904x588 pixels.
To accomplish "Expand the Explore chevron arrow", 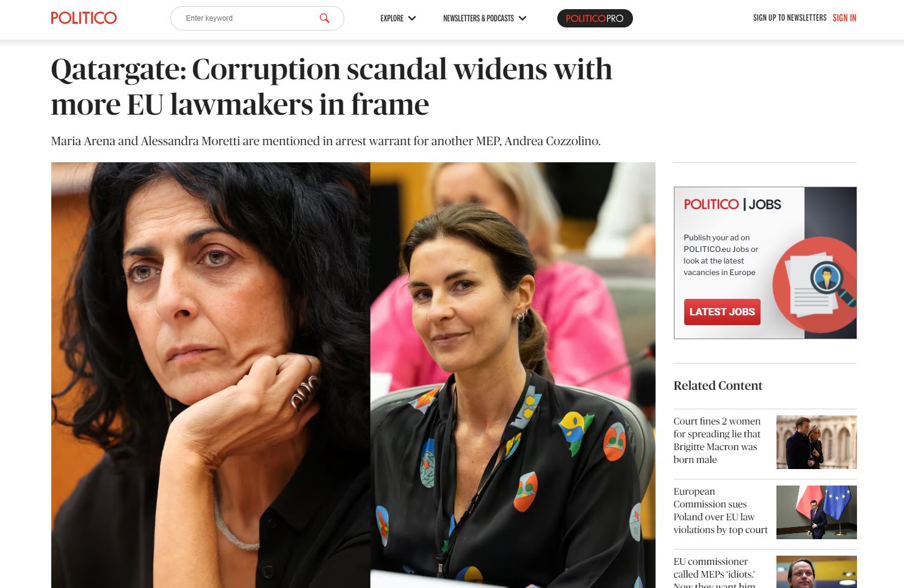I will tap(412, 18).
